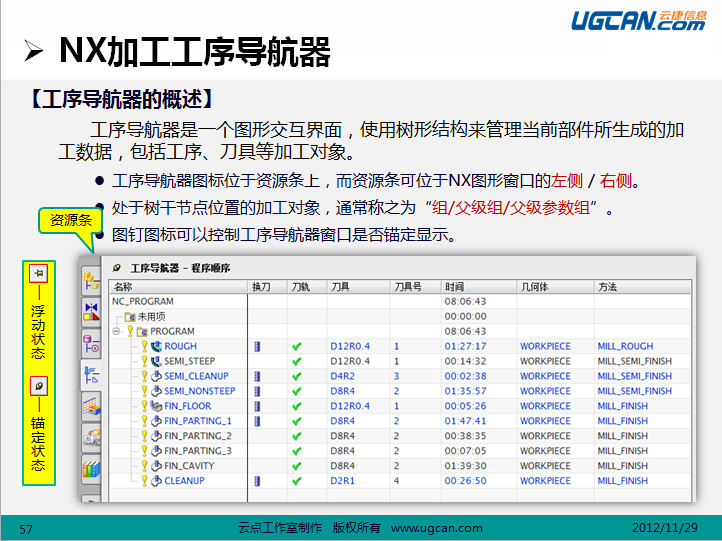
Task: Open the Assembly Navigator icon in resource bar
Action: click(91, 281)
